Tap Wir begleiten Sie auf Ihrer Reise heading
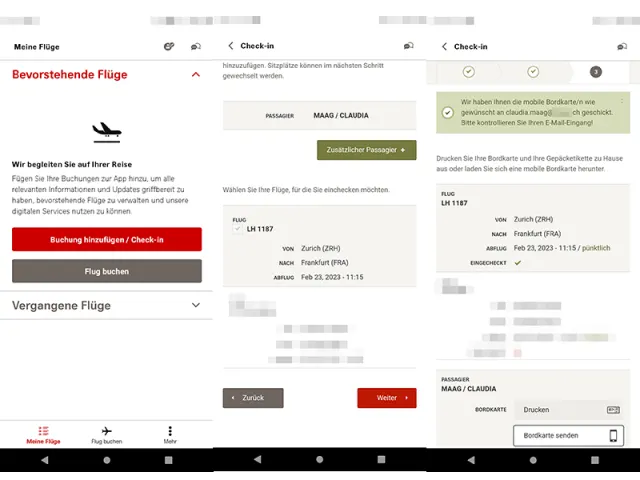The image size is (640, 480). click(x=72, y=164)
